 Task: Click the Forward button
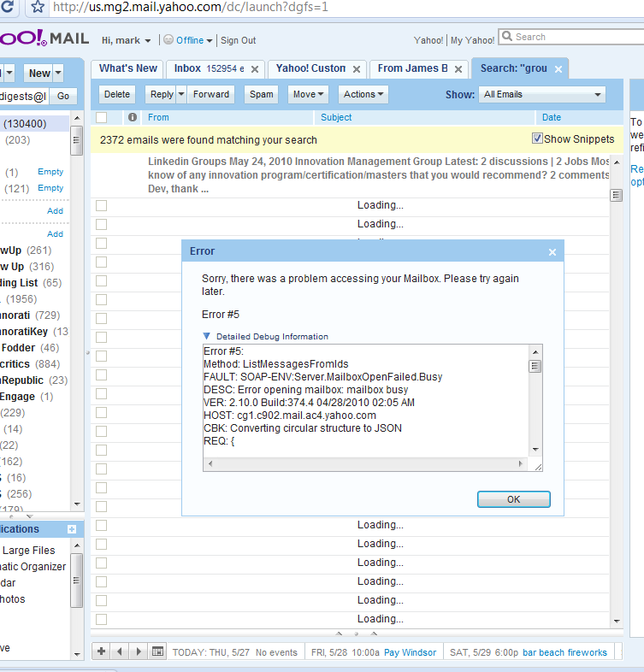pos(211,94)
